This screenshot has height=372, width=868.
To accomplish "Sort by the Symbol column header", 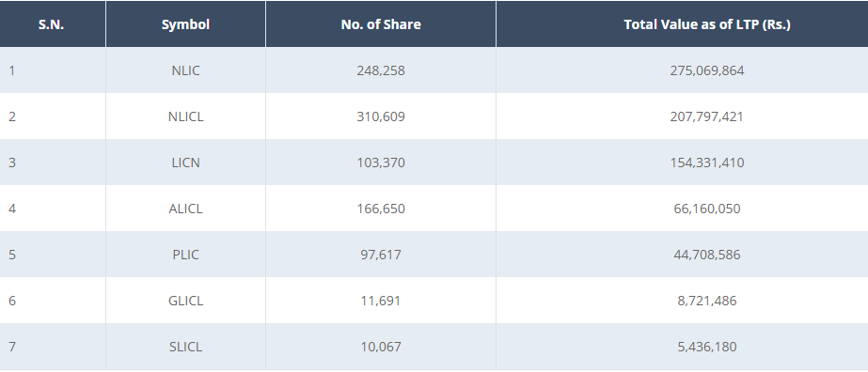I will coord(185,24).
